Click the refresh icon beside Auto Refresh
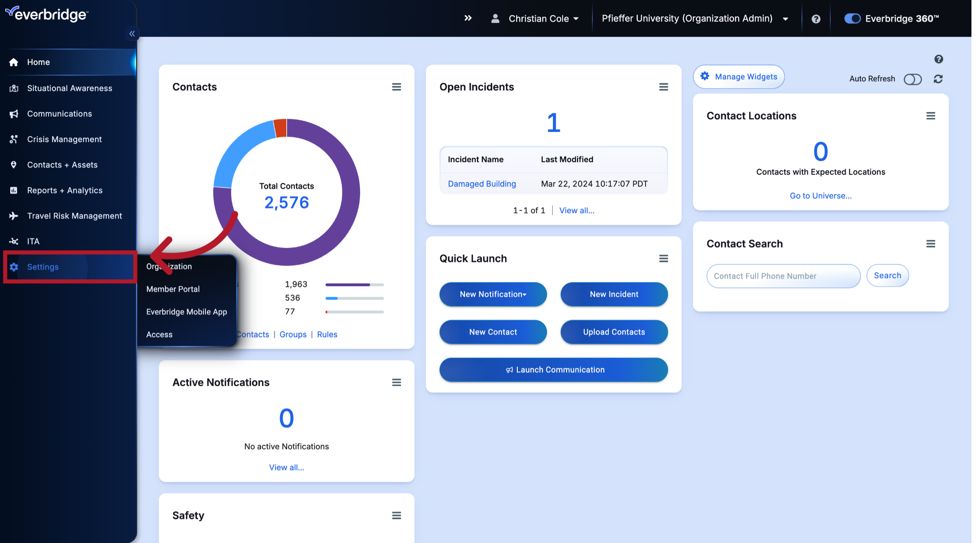 938,79
